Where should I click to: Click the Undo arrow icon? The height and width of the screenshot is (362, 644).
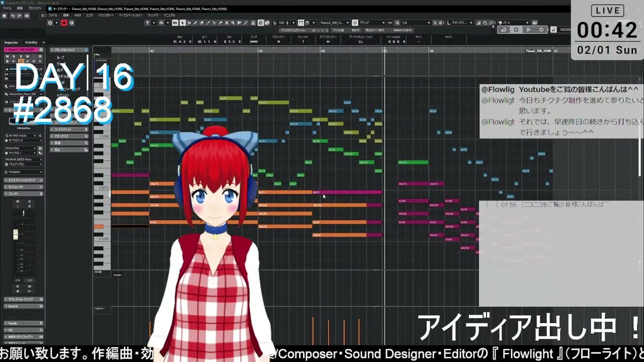pyautogui.click(x=13, y=16)
